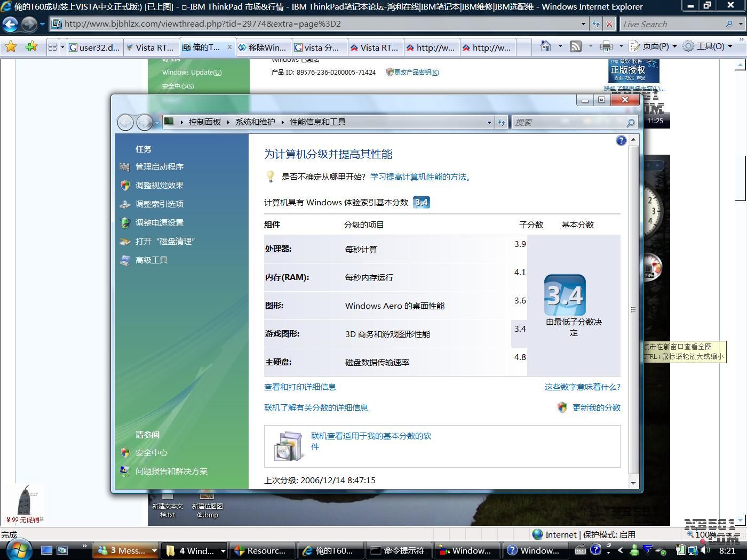Screen dimensions: 747x560
Task: Open 更新我的分数 link
Action: coord(596,407)
